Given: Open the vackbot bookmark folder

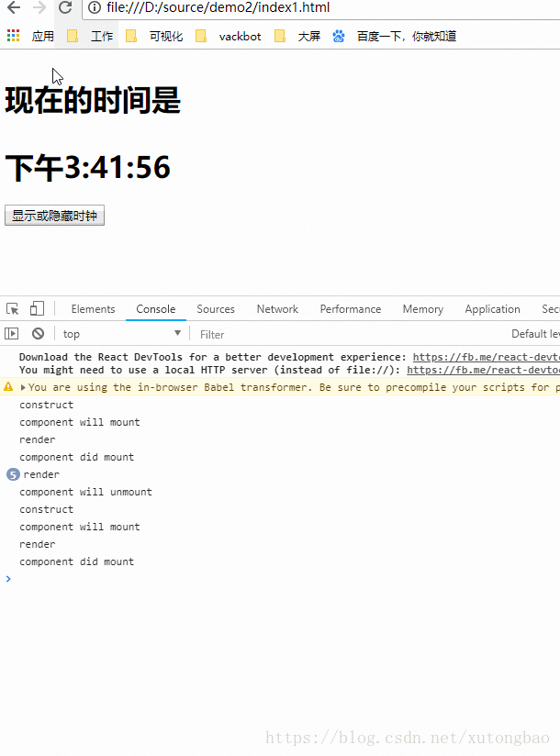Looking at the screenshot, I should [229, 36].
